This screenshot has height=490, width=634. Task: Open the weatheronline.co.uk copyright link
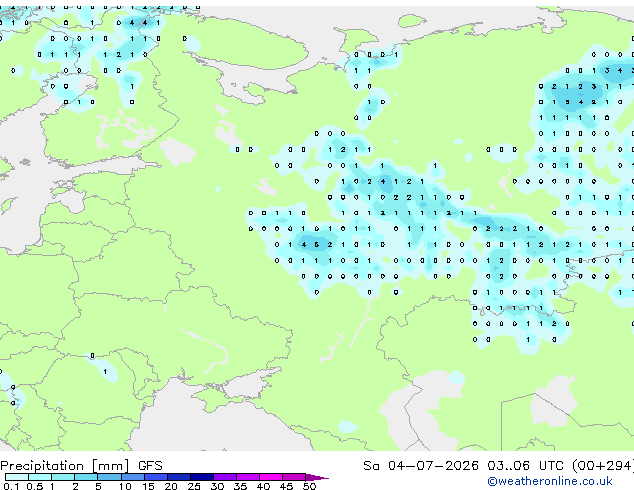pos(549,481)
